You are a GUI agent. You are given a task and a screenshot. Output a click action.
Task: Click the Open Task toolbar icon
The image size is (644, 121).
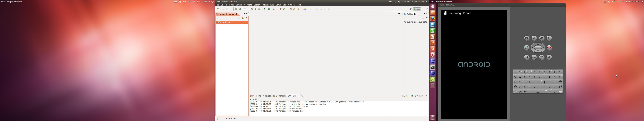[294, 9]
